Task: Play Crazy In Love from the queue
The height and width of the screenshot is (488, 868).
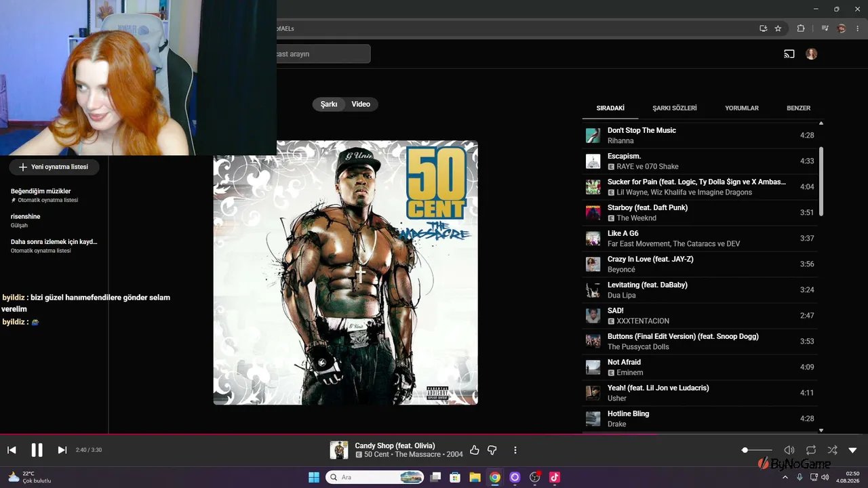Action: pyautogui.click(x=701, y=264)
